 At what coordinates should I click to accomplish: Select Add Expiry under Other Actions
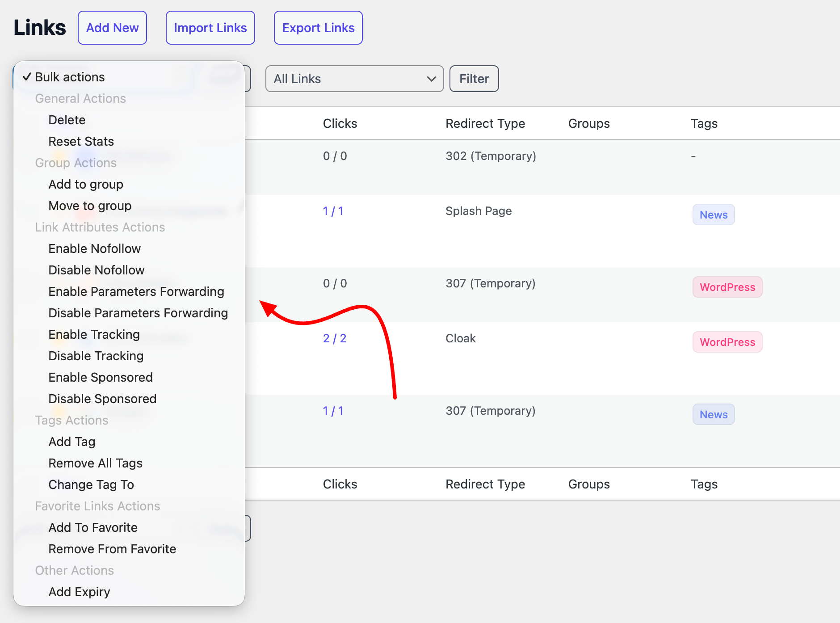79,592
